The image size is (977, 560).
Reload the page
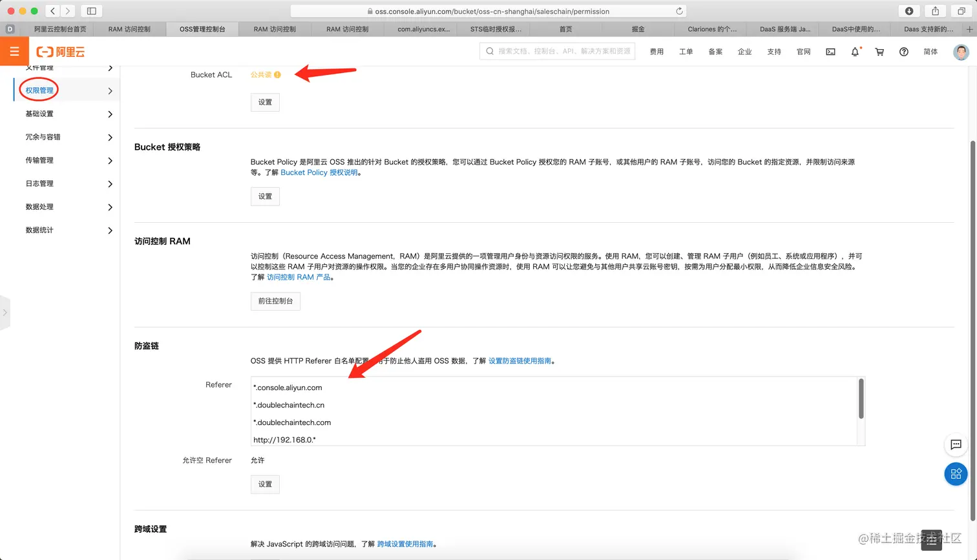click(679, 11)
